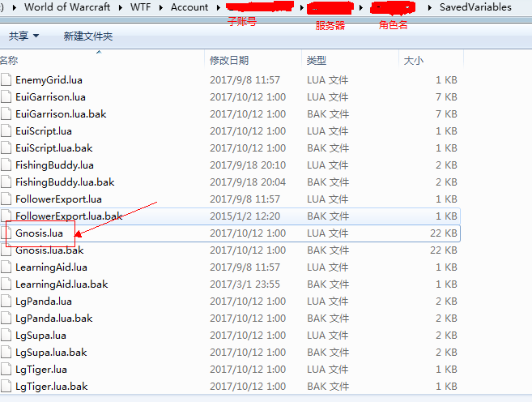
Task: Click the LearningAid.lua file icon
Action: pos(6,267)
